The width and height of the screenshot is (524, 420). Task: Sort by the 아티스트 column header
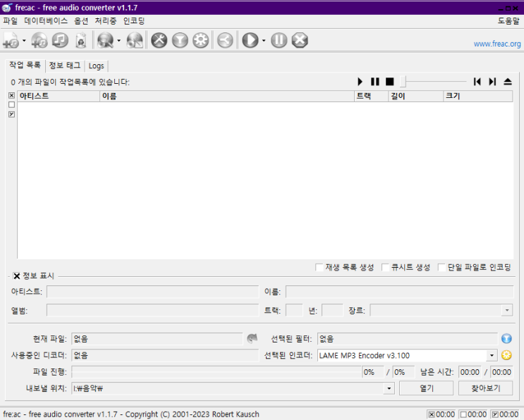pos(59,96)
